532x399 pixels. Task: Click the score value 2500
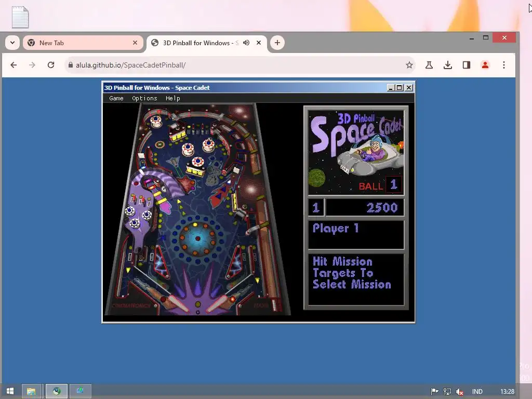(x=382, y=208)
